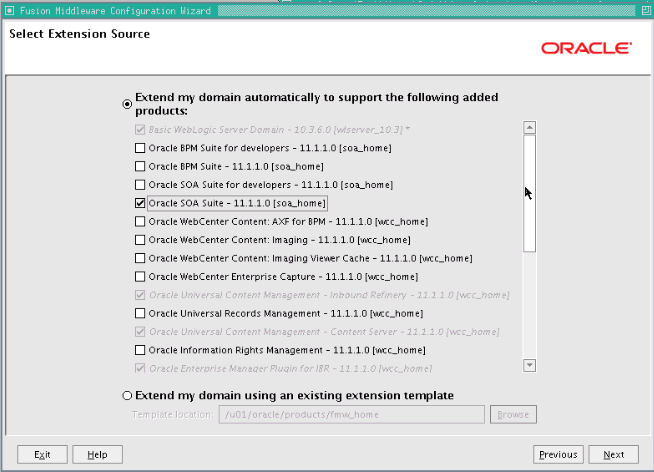Click 'Basic WebLogic Server Domain' greyed row text
The width and height of the screenshot is (654, 472).
click(x=279, y=130)
